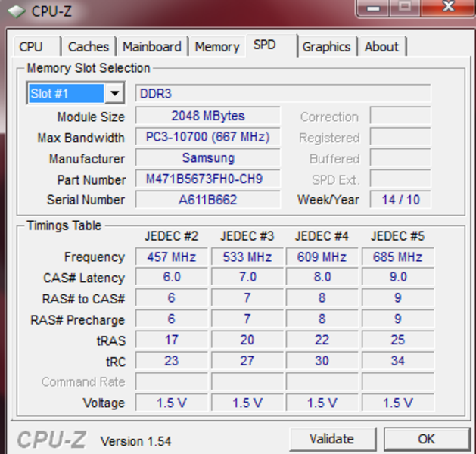Go to the Graphics tab
This screenshot has height=454, width=476.
[327, 47]
